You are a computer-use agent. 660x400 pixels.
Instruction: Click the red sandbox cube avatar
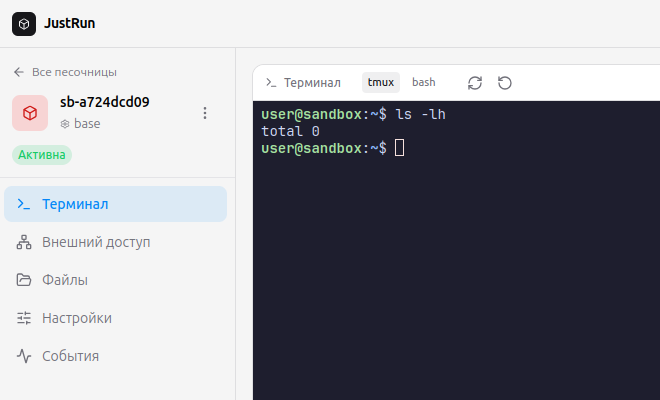coord(30,113)
